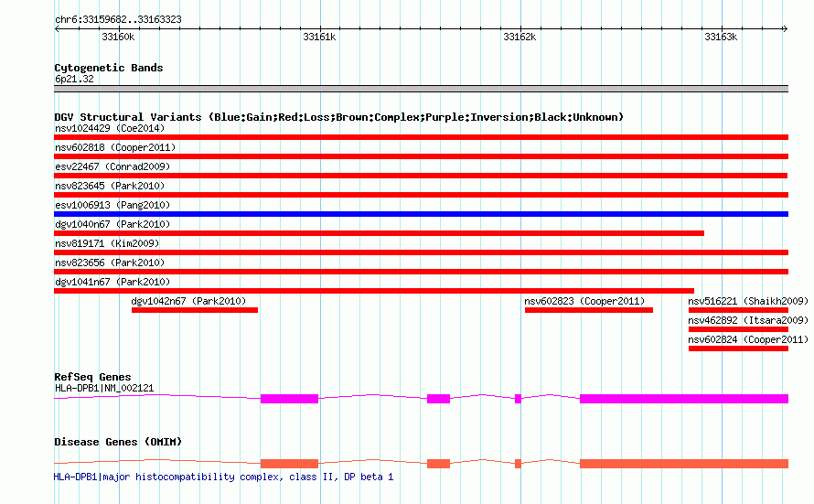
Task: Click the nsv602823 (Cooper2011) label
Action: [584, 301]
